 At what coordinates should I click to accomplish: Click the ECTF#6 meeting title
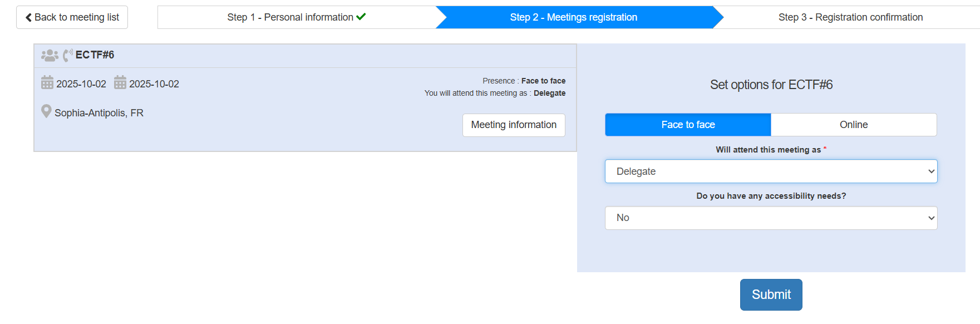[95, 55]
